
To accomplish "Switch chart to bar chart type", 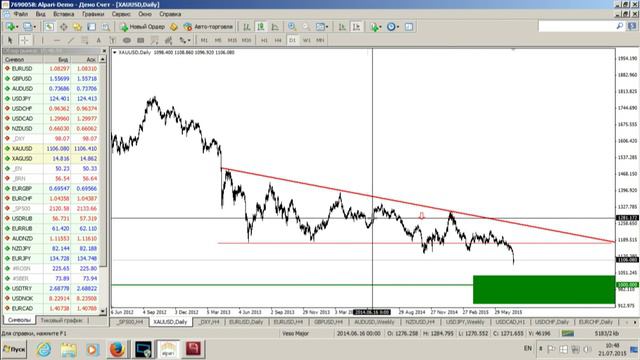I will pyautogui.click(x=247, y=27).
